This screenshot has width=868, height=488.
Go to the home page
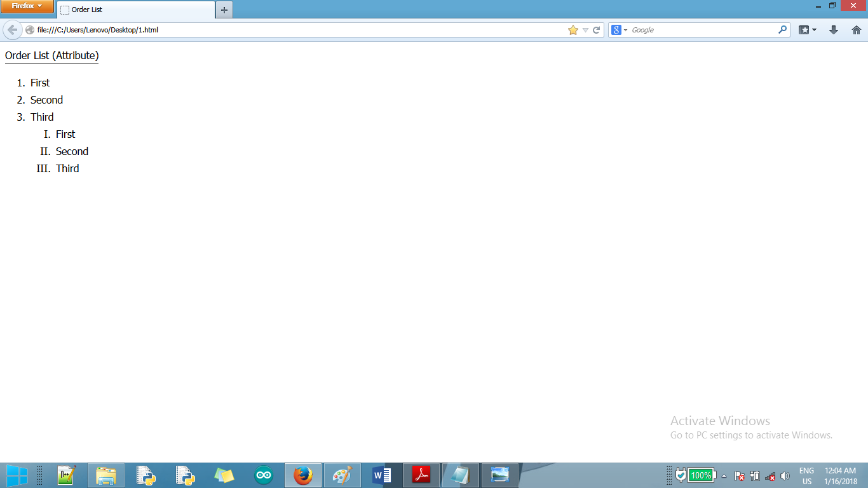click(x=856, y=30)
